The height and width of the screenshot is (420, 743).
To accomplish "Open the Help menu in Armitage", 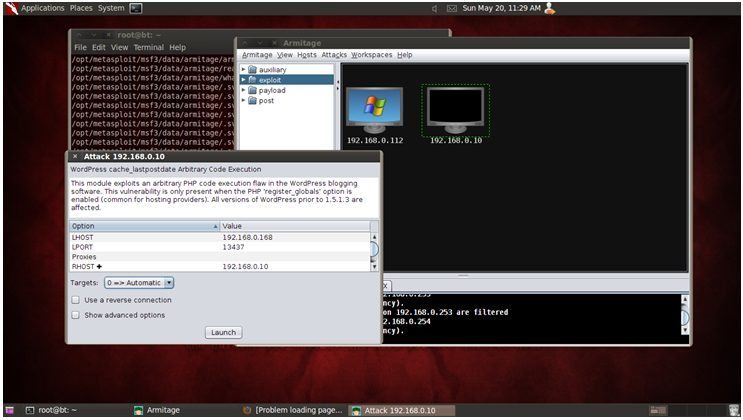I will point(405,55).
